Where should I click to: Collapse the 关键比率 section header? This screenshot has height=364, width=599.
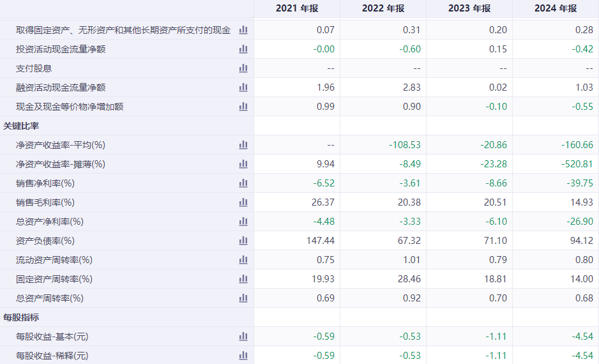pyautogui.click(x=21, y=126)
